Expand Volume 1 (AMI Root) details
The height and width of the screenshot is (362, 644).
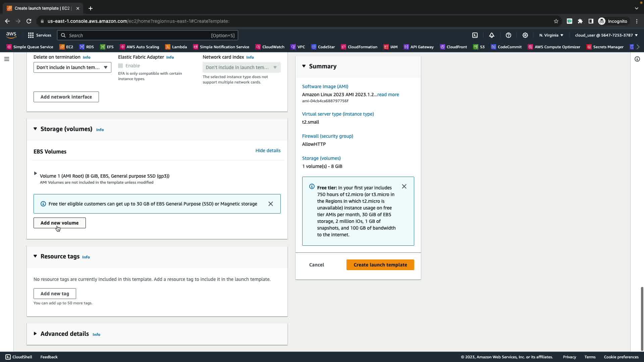35,174
